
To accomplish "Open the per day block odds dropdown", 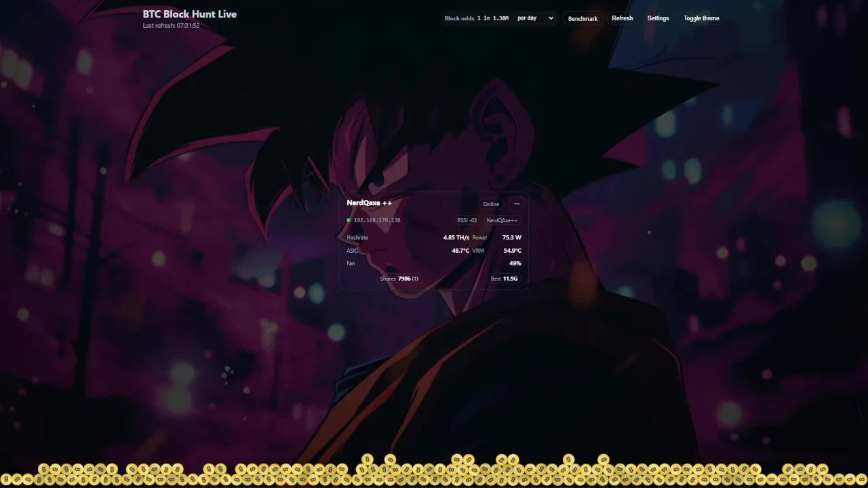I will (x=535, y=18).
